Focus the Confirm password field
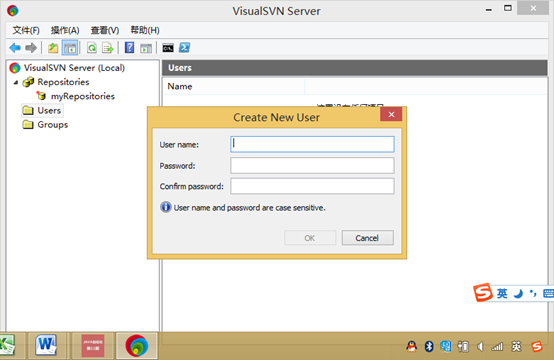 pyautogui.click(x=312, y=186)
